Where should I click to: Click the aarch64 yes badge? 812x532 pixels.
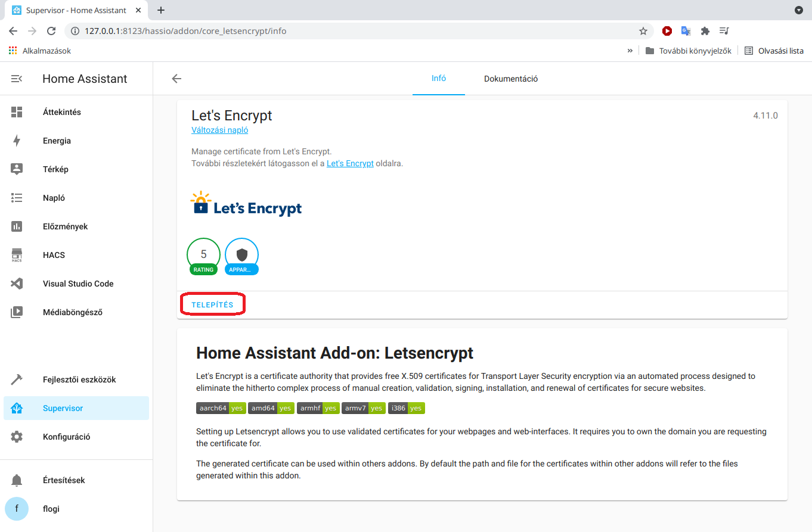pyautogui.click(x=221, y=408)
